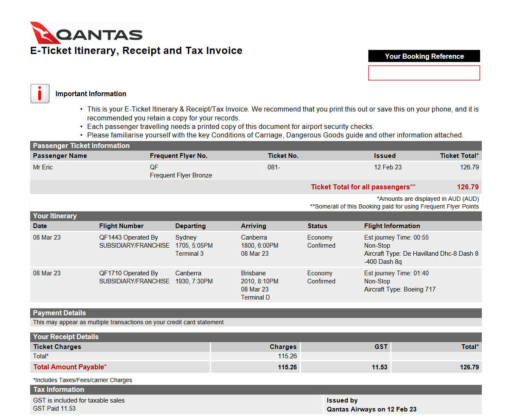Click the Your Booking Reference header
This screenshot has height=420, width=506.
pyautogui.click(x=424, y=56)
